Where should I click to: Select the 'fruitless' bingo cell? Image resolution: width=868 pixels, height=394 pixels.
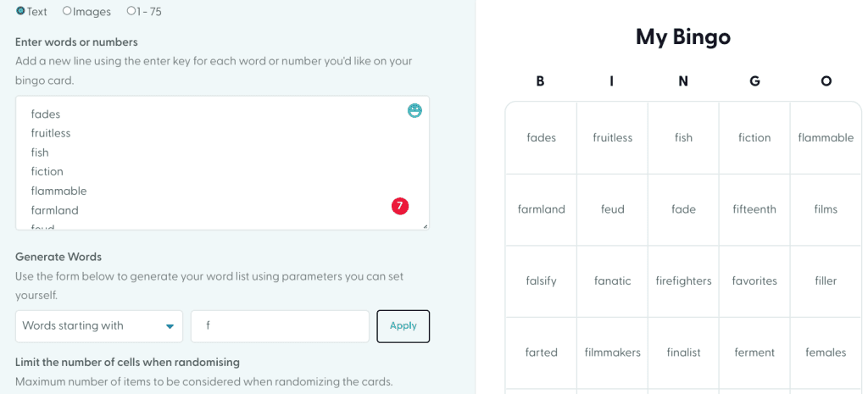tap(612, 137)
